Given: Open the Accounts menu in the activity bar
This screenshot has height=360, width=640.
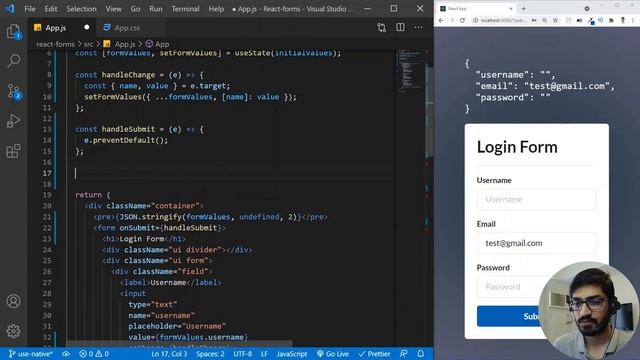Looking at the screenshot, I should pyautogui.click(x=13, y=301).
